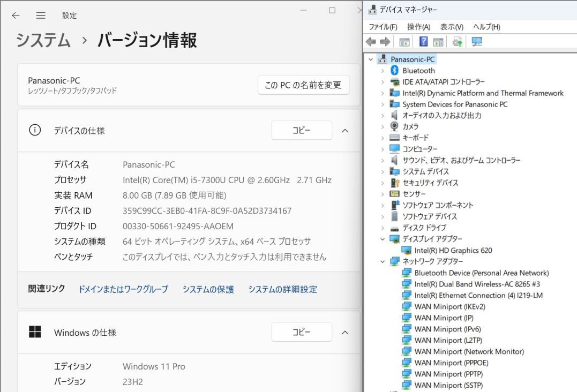577x392 pixels.
Task: Click the update driver toolbar icon
Action: (457, 42)
